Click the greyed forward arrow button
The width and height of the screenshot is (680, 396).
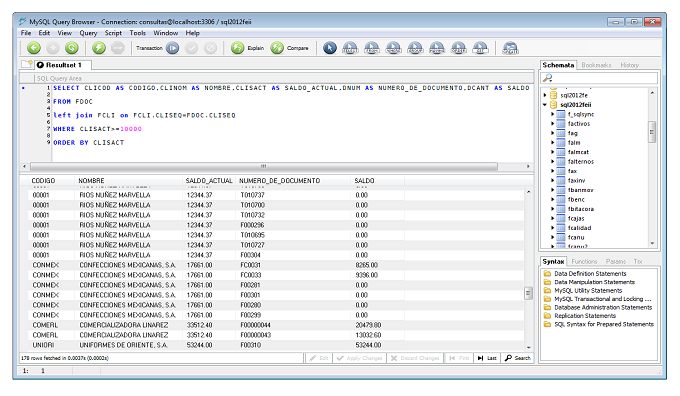click(53, 48)
